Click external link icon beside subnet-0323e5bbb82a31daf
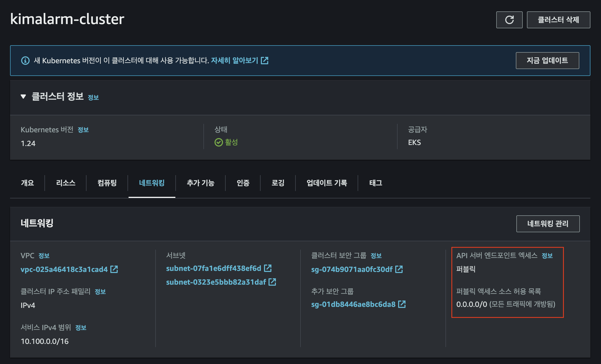Image resolution: width=601 pixels, height=364 pixels. point(272,282)
